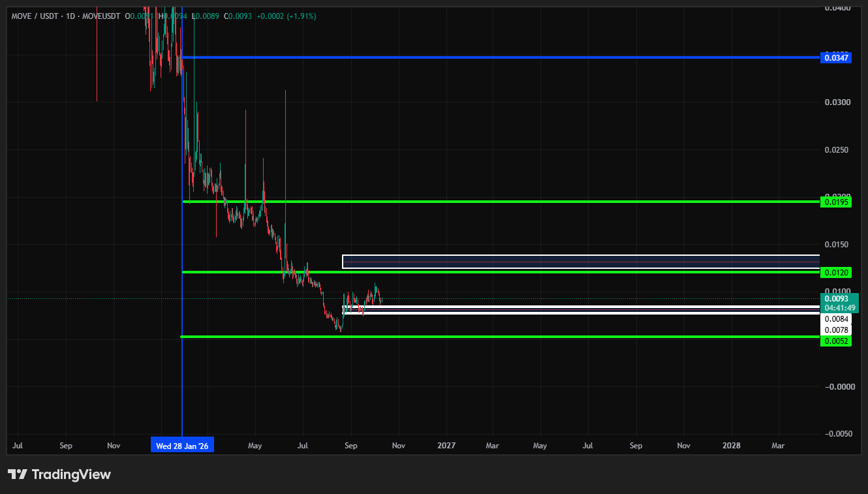Click the Wed 28 Jan '26 date marker

pyautogui.click(x=182, y=446)
